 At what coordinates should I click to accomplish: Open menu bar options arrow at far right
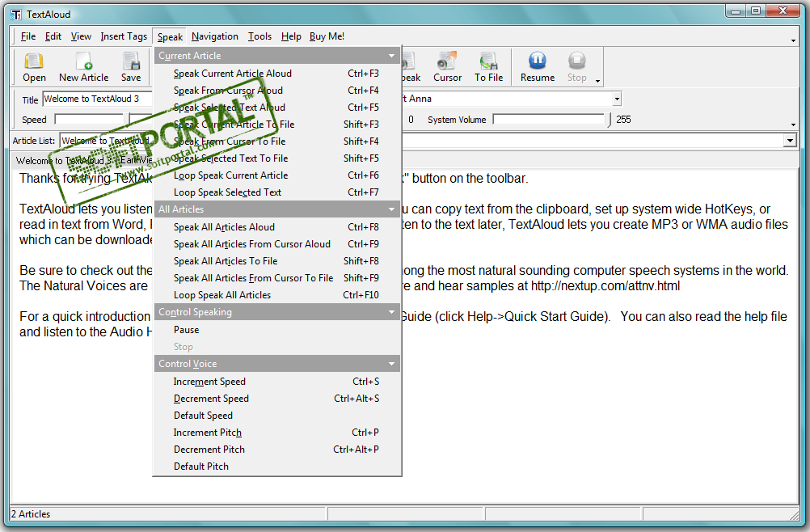tap(794, 40)
